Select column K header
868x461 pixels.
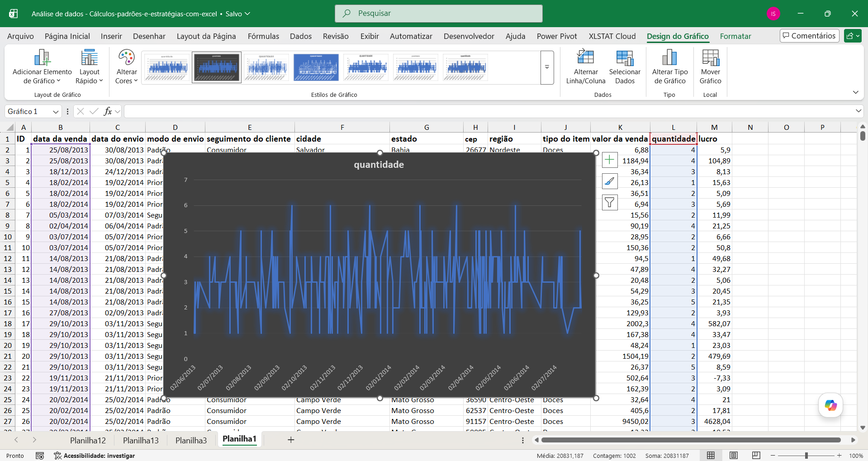(620, 128)
